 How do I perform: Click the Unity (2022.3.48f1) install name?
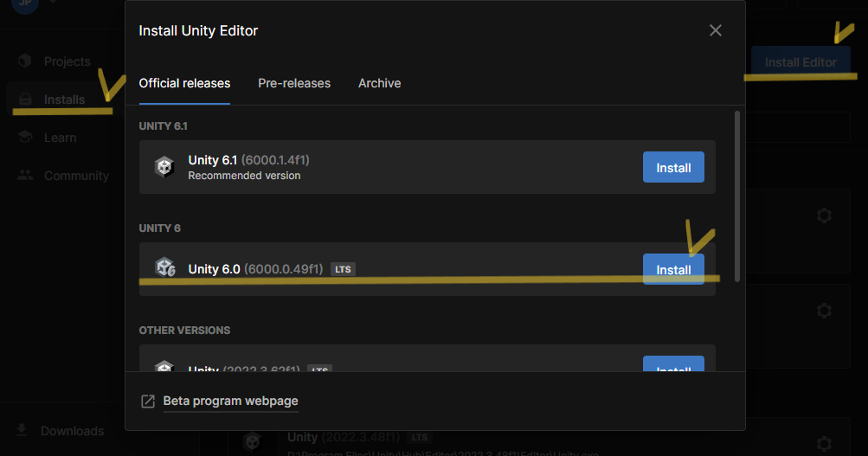344,437
